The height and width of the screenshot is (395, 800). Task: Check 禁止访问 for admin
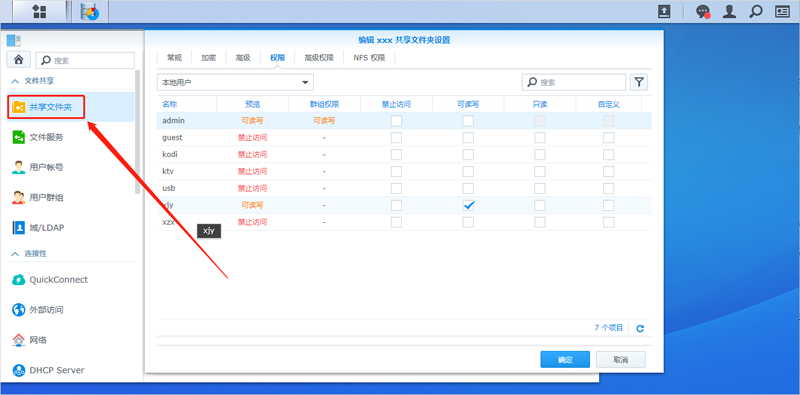tap(396, 121)
